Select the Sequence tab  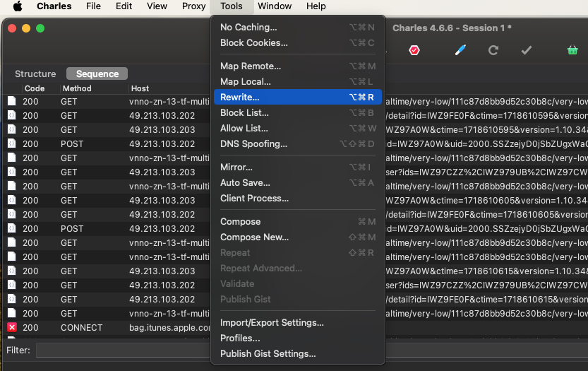pyautogui.click(x=97, y=73)
